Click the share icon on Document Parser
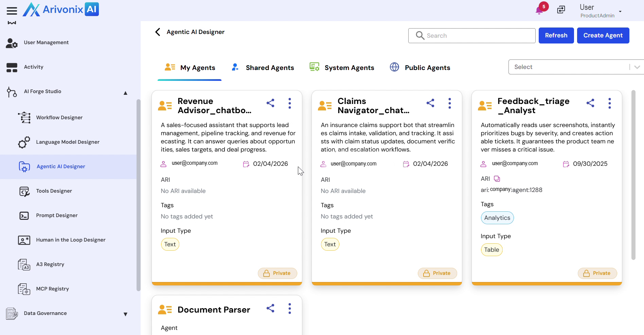The image size is (644, 335). 270,308
